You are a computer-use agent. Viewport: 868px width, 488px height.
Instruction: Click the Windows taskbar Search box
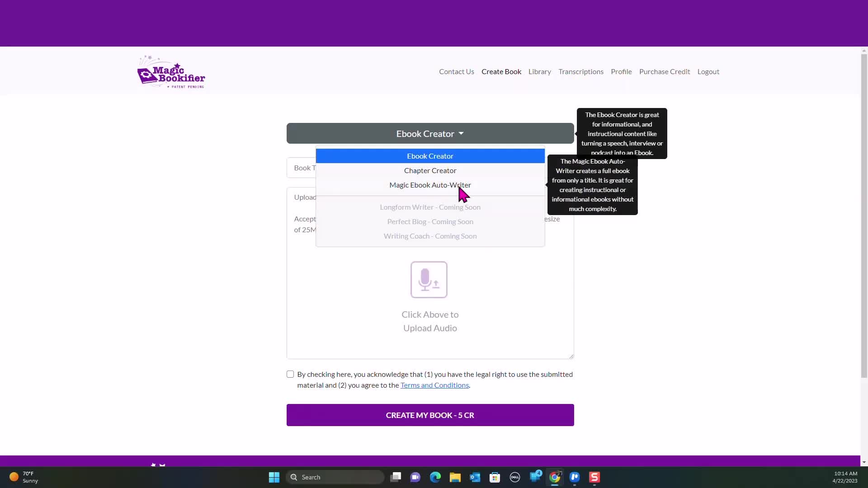tap(335, 477)
